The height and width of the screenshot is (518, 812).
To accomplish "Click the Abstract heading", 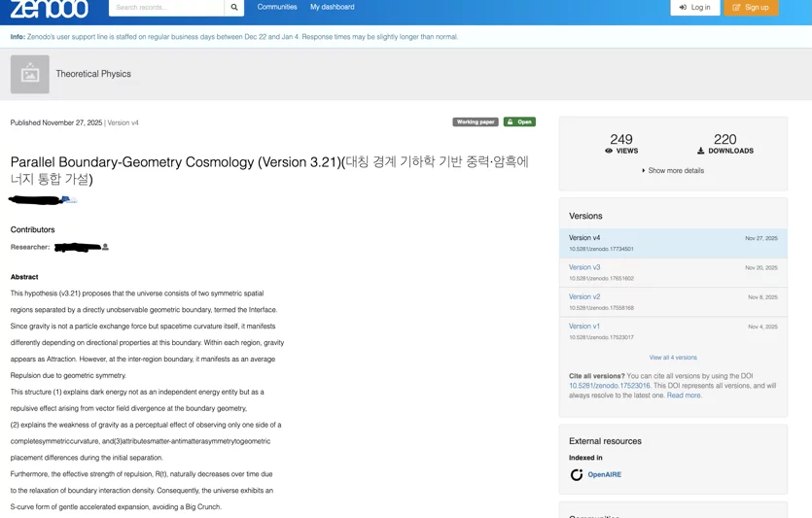I will [x=24, y=277].
